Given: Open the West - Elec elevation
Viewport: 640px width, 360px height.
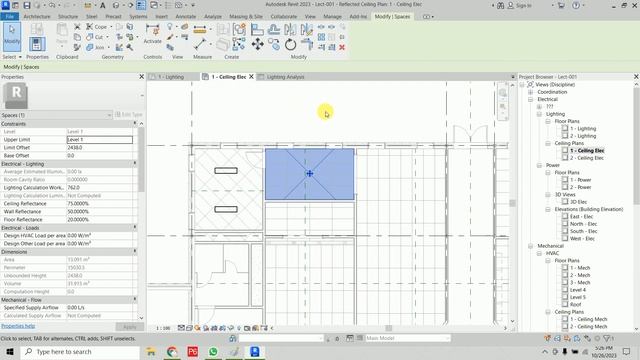Looking at the screenshot, I should [x=582, y=239].
